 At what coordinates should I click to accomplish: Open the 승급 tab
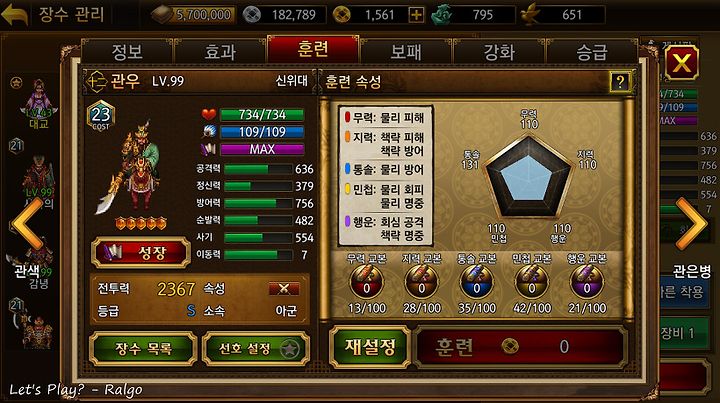click(x=591, y=51)
